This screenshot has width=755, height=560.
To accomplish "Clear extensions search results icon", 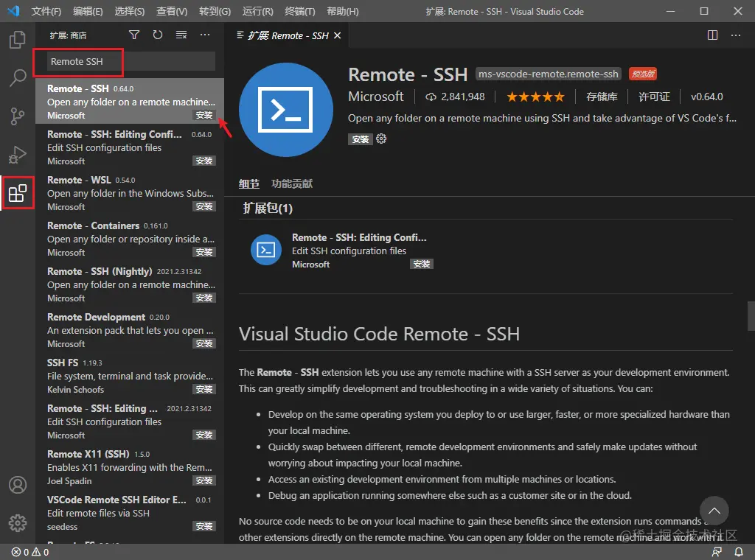I will [x=181, y=35].
